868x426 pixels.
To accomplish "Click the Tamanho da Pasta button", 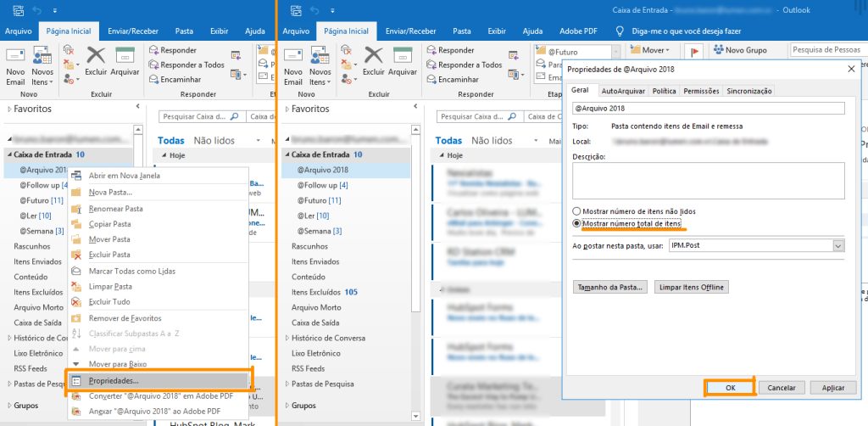I will 611,288.
